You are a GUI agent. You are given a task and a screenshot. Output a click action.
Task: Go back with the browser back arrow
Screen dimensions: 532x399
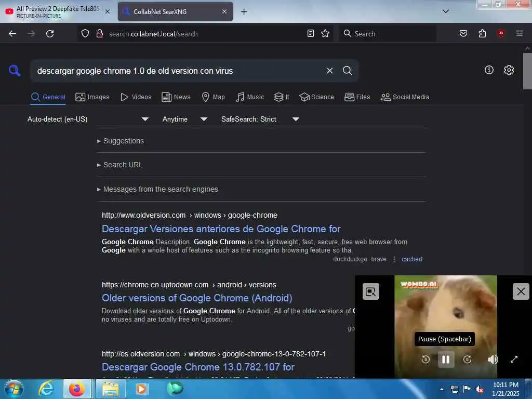click(12, 34)
